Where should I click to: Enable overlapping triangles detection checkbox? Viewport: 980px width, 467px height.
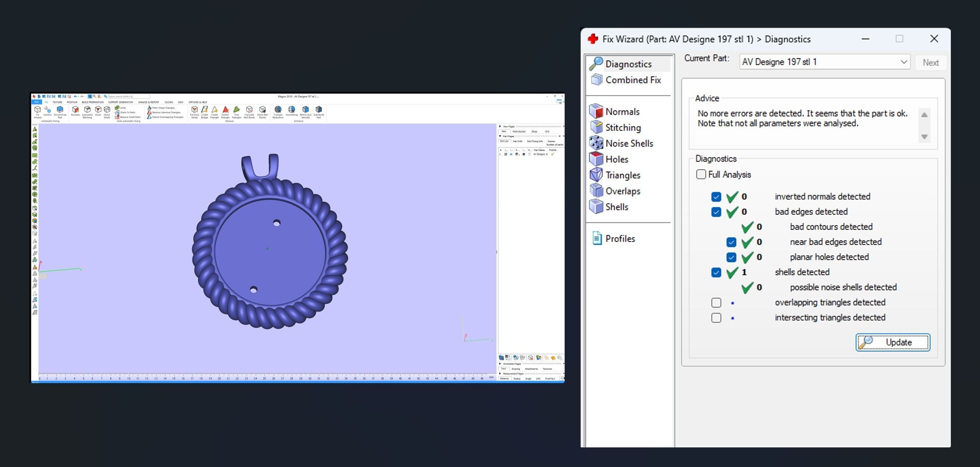pyautogui.click(x=716, y=303)
